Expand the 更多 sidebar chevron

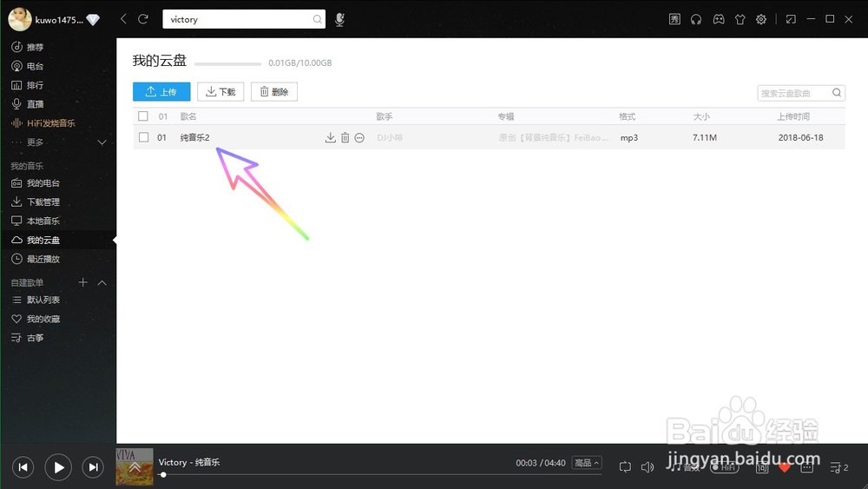pyautogui.click(x=102, y=142)
